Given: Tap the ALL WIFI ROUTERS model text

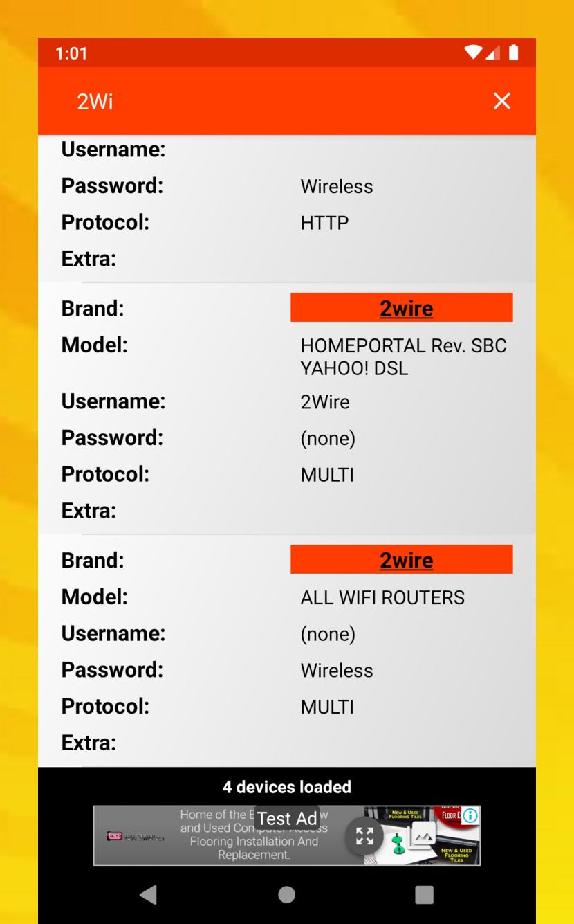Looking at the screenshot, I should [382, 597].
